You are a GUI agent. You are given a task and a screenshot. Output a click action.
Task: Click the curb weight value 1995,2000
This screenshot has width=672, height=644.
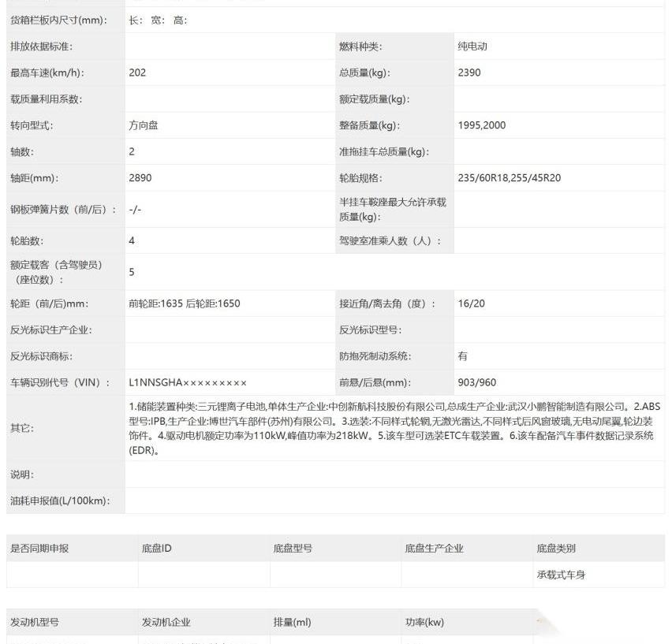[481, 125]
